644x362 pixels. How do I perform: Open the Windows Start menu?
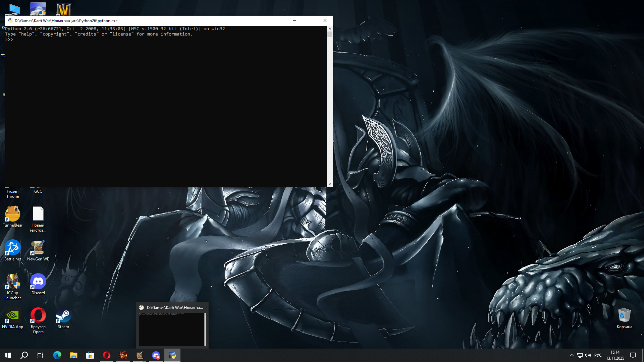[x=8, y=355]
